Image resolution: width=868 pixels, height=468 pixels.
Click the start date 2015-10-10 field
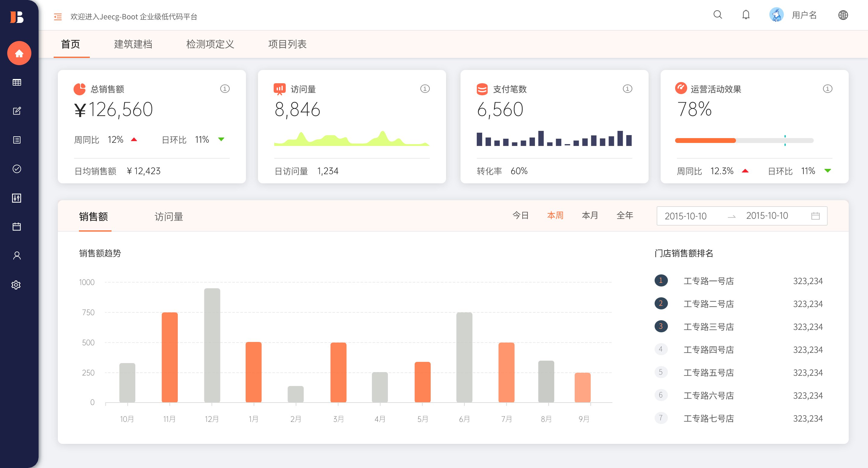click(686, 216)
